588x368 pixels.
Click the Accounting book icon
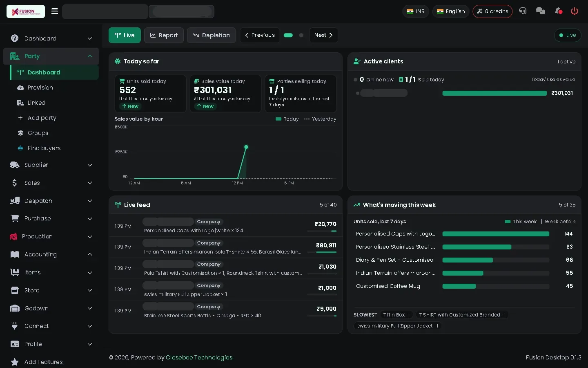(15, 254)
